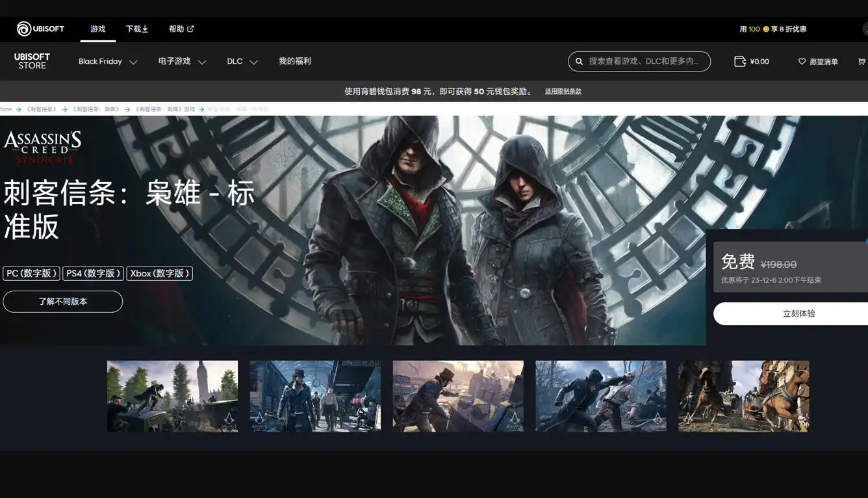Click the ¥0.00 wallet balance

click(759, 62)
